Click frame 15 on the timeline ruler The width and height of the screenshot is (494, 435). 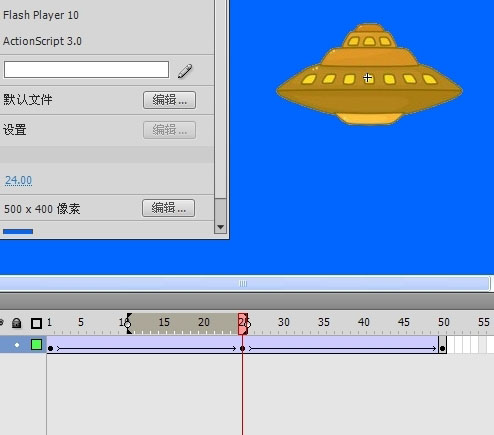(164, 322)
